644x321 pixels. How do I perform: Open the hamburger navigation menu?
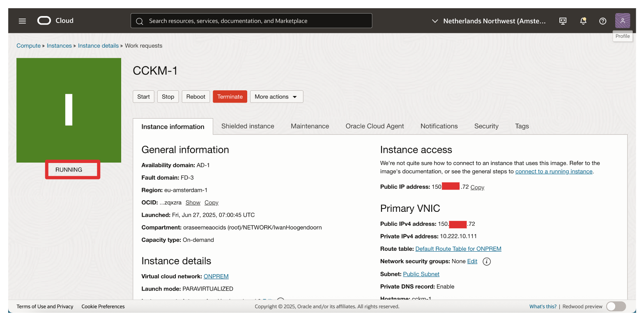point(22,21)
